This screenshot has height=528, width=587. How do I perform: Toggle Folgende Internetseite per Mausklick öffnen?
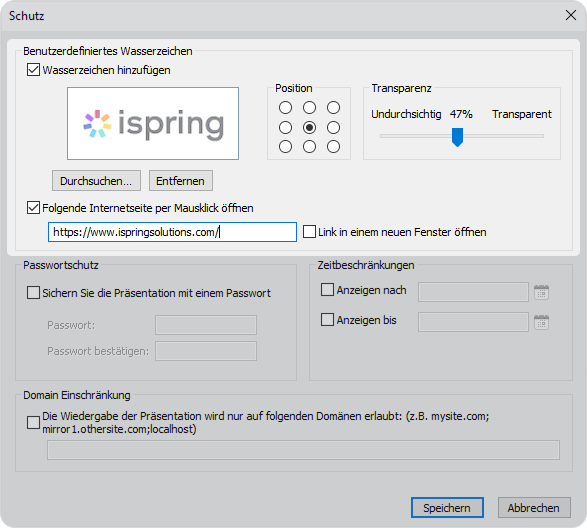coord(33,207)
